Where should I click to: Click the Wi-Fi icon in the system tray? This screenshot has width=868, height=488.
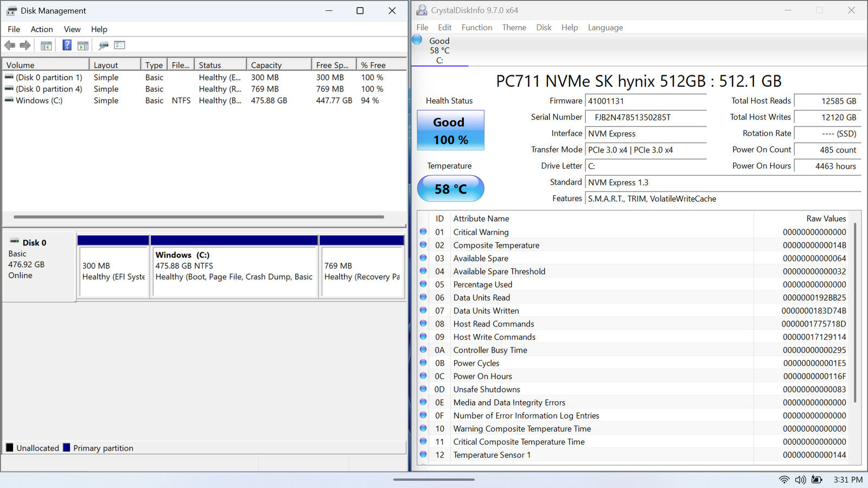pyautogui.click(x=784, y=479)
